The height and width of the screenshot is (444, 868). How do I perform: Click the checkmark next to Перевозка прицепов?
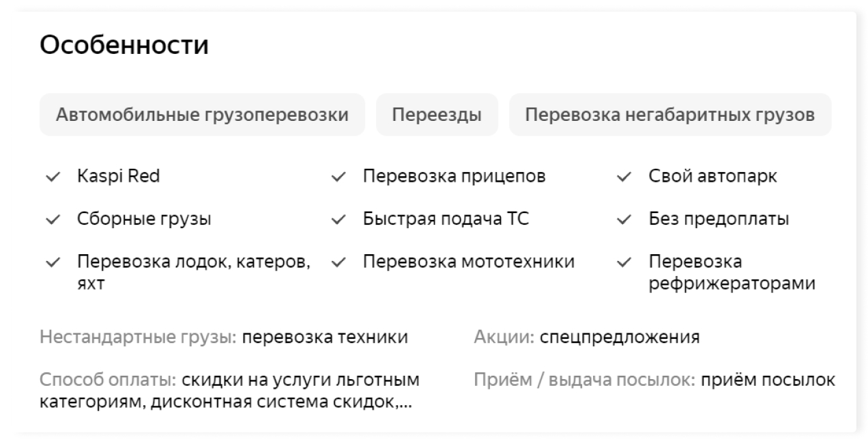click(338, 178)
